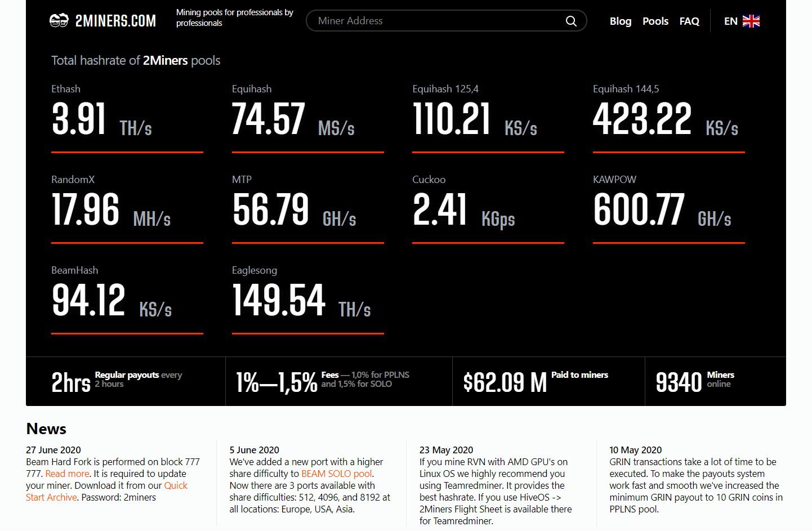Open the Pools menu item
812x531 pixels.
(x=655, y=21)
